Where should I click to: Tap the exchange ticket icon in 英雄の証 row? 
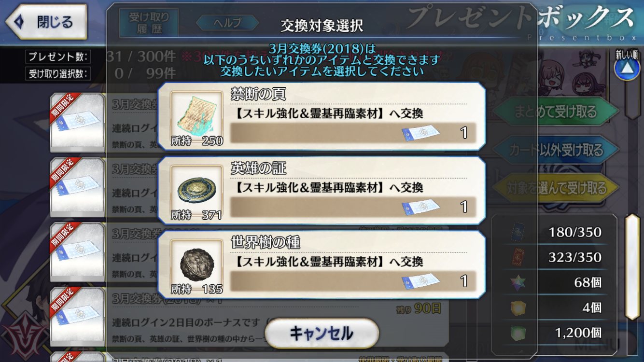tap(420, 207)
